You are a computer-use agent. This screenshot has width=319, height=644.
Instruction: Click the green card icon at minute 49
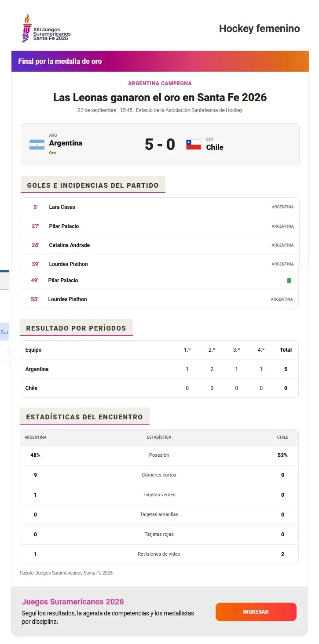(289, 280)
